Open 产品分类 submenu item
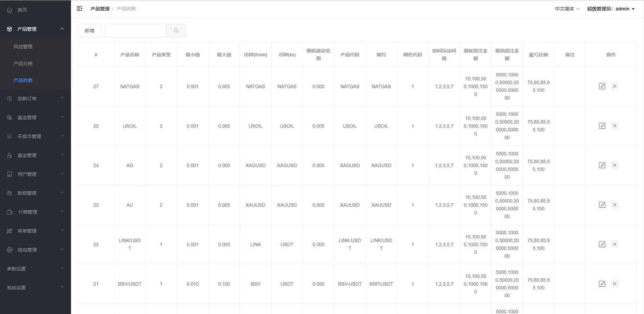Viewport: 644px width, 314px height. [x=23, y=63]
